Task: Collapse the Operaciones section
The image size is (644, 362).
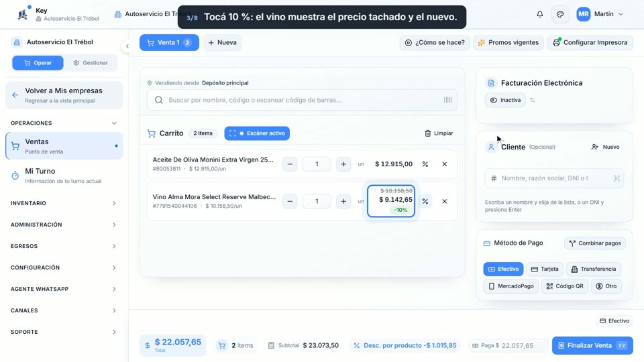Action: [64, 123]
